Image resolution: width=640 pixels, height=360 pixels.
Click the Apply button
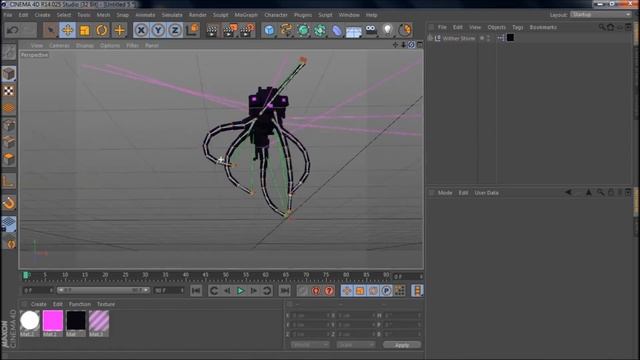tap(402, 345)
